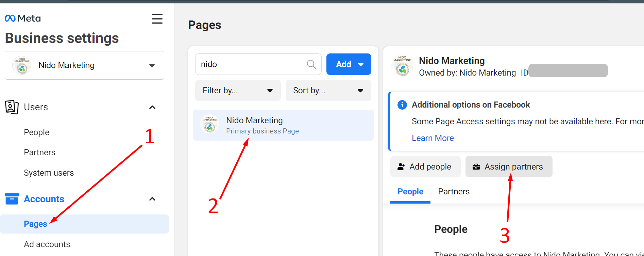Open the hamburger menu icon
This screenshot has height=256, width=644.
[x=157, y=19]
